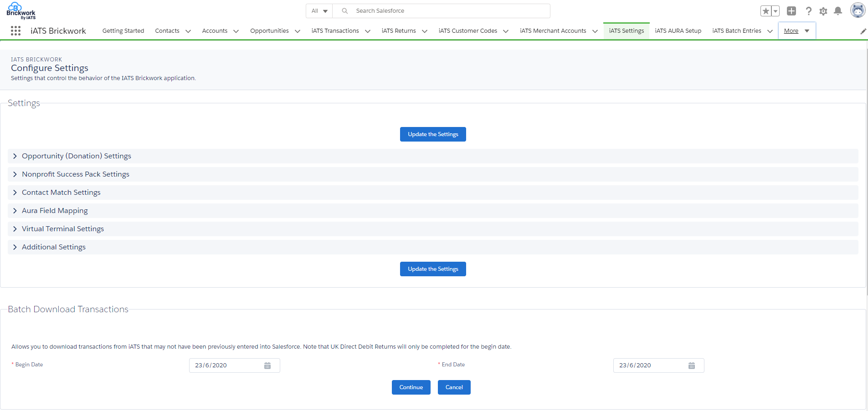Open the iATS AURA Setup tab
This screenshot has width=868, height=411.
[678, 31]
